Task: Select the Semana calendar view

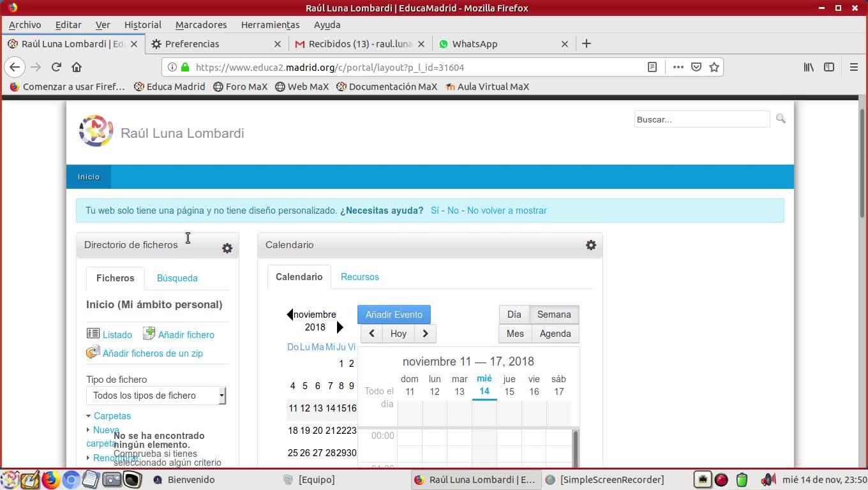Action: 554,315
